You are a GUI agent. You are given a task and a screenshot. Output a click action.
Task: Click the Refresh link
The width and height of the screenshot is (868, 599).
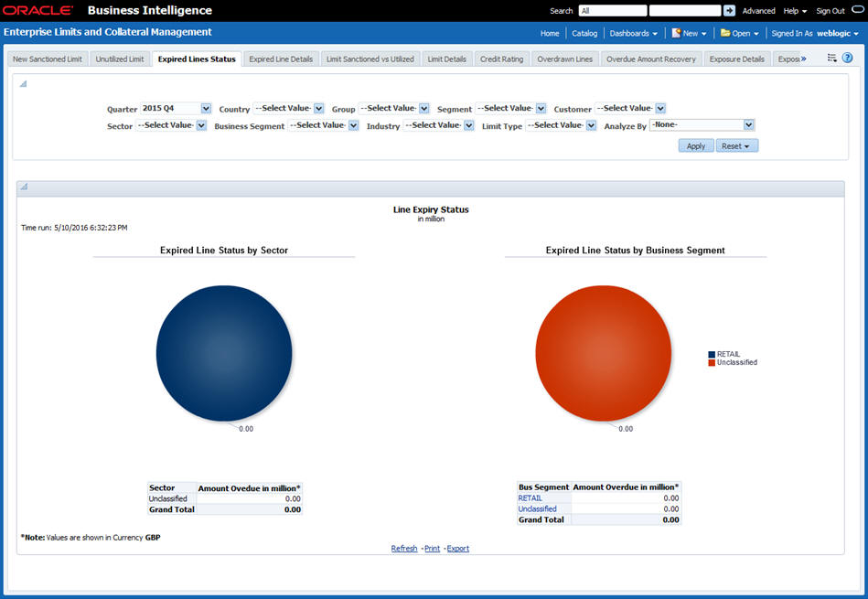tap(404, 548)
